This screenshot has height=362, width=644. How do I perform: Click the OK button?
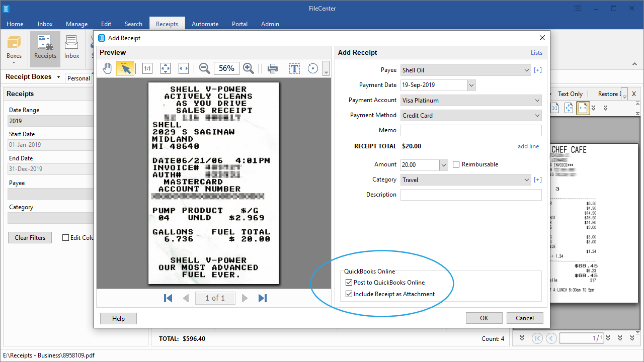coord(484,318)
